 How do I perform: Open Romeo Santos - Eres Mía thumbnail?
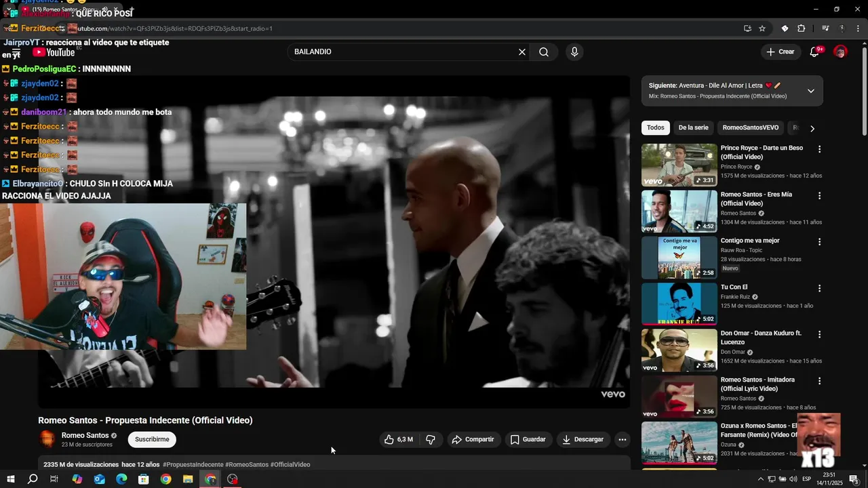(679, 211)
